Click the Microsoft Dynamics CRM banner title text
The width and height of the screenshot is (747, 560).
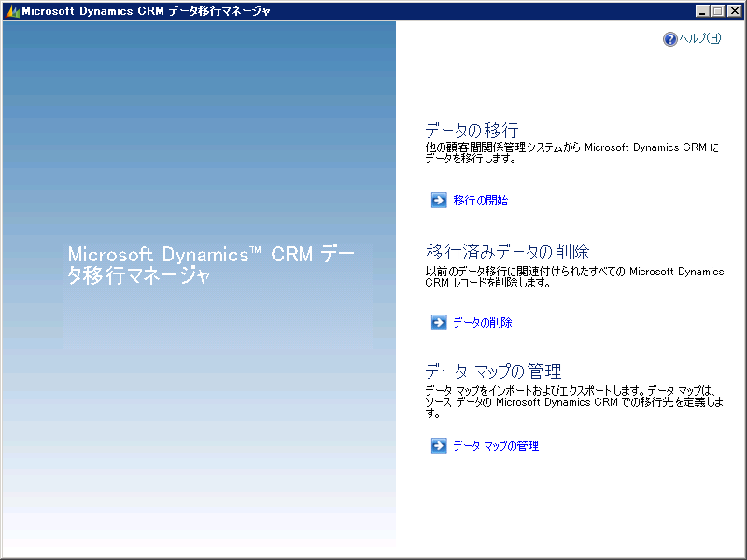click(211, 265)
